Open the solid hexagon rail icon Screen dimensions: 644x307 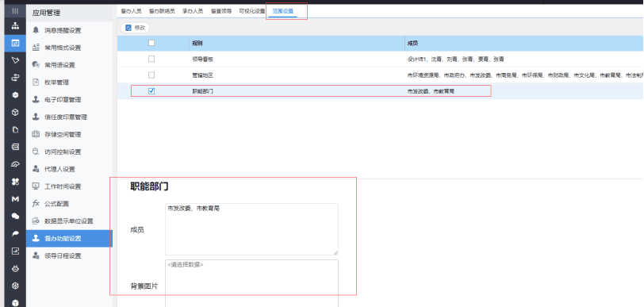click(x=15, y=95)
